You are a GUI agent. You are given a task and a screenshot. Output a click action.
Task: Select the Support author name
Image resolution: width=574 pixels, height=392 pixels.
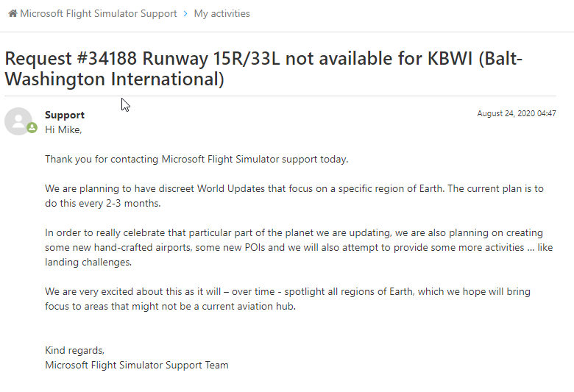coord(65,115)
